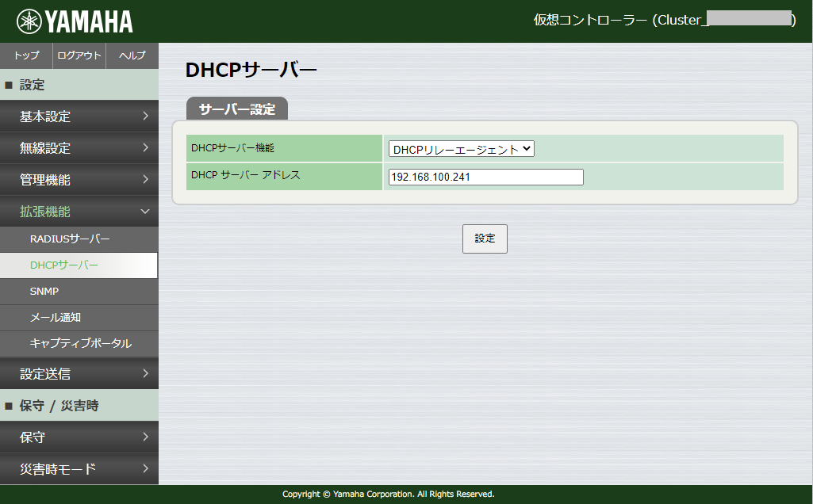
Task: Open the SNMP settings page
Action: 79,291
